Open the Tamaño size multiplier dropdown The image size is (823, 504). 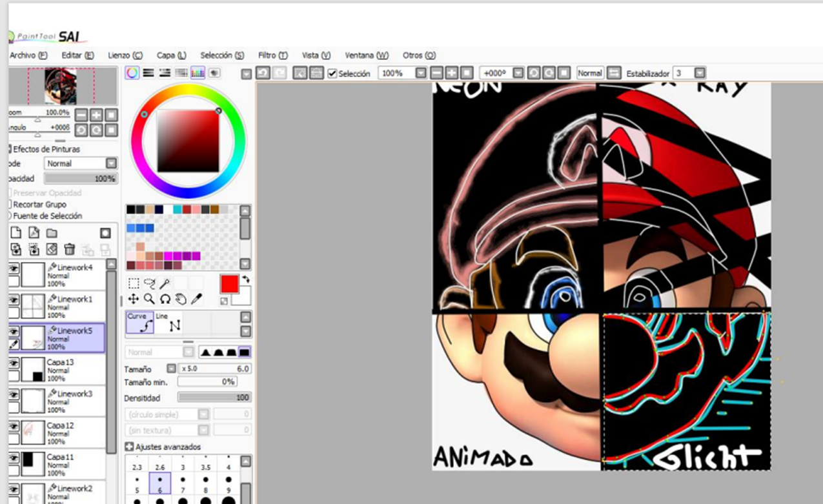pos(171,368)
